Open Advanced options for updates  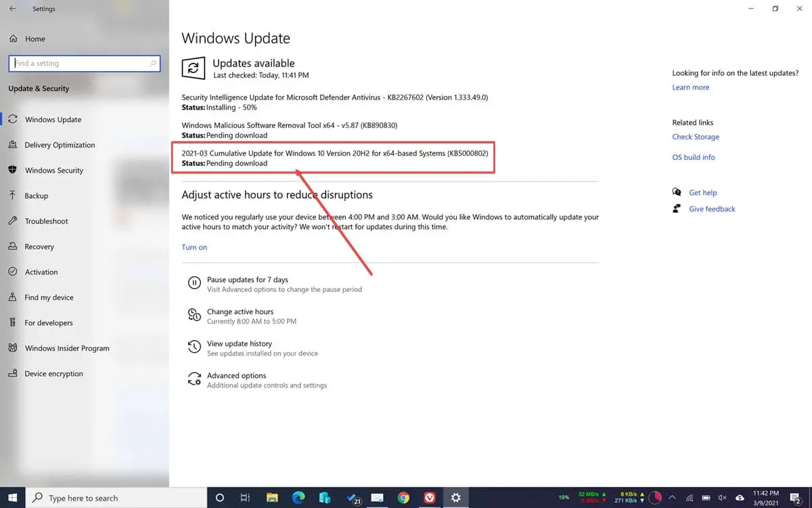tap(267, 380)
